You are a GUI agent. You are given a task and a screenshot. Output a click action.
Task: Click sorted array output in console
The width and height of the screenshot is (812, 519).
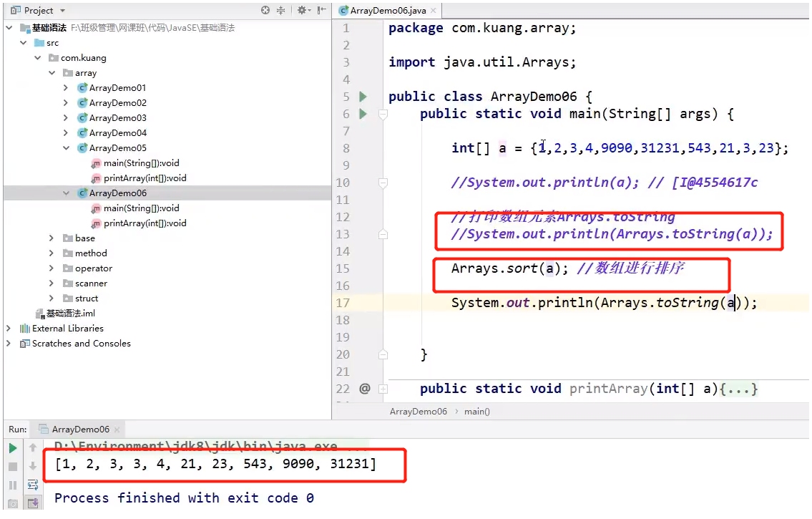pyautogui.click(x=215, y=464)
